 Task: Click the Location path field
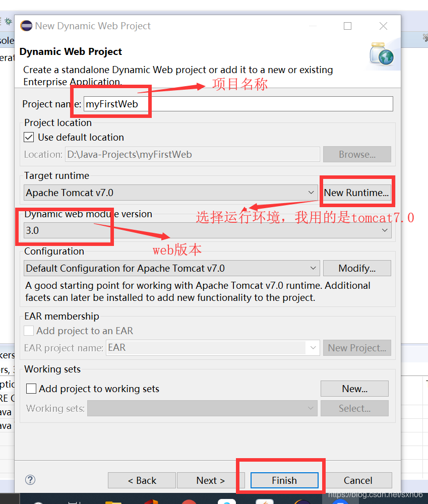coord(192,154)
